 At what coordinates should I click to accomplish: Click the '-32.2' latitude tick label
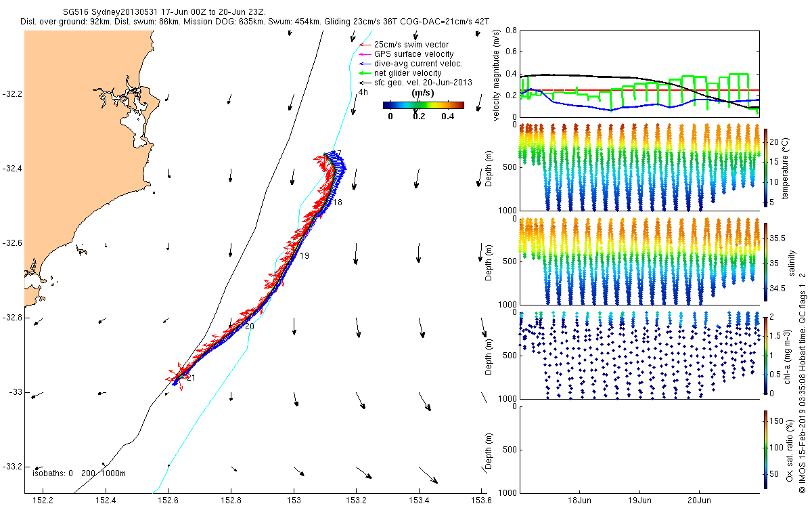click(x=12, y=93)
